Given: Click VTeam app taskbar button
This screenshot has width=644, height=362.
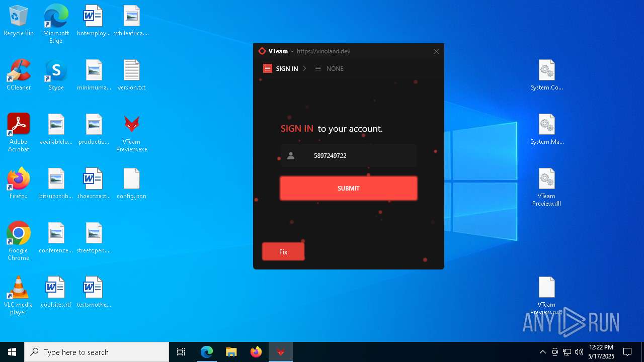Looking at the screenshot, I should (281, 352).
